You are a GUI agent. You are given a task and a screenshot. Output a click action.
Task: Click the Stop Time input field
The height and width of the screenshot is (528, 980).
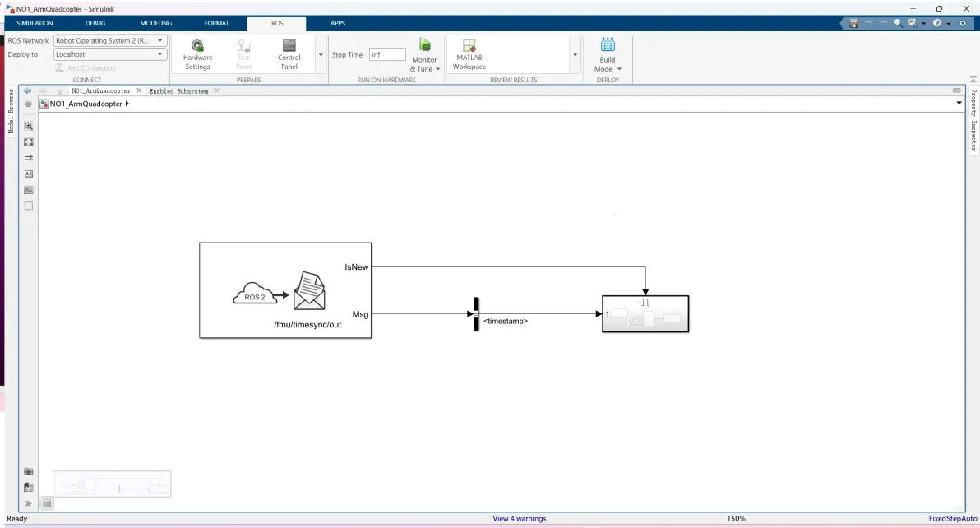click(387, 54)
